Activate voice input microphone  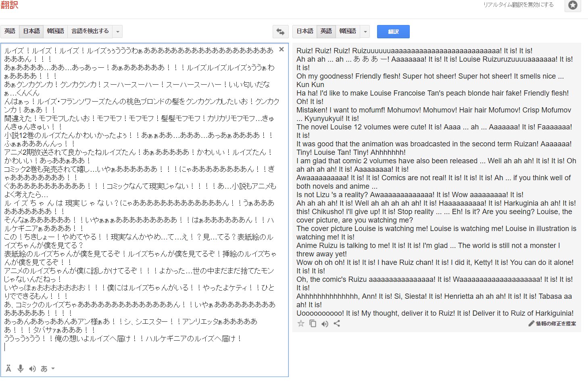click(21, 368)
